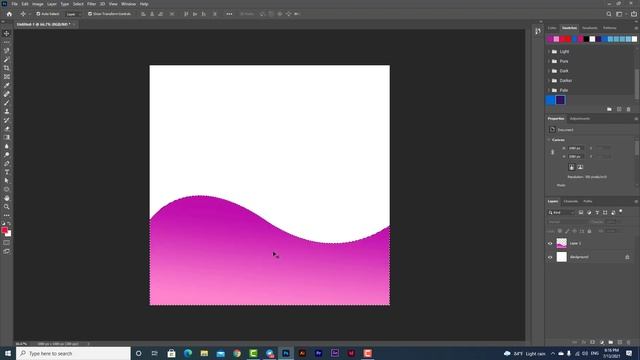Viewport: 640px width, 360px height.
Task: Click the new adjustment layer icon
Action: click(x=602, y=342)
